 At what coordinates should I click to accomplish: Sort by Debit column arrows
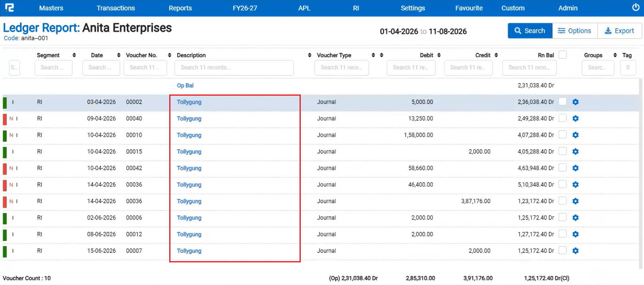(x=439, y=55)
